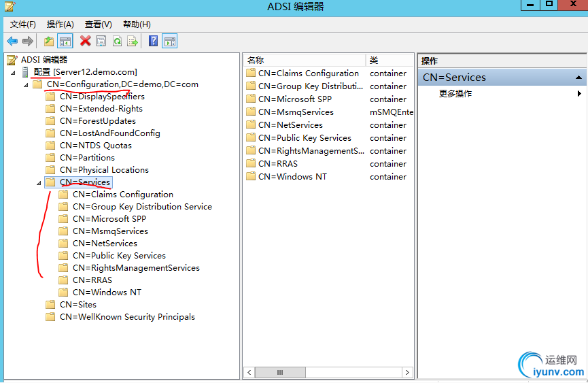Screen dimensions: 588x383
Task: Toggle the show/hide action pane button
Action: pyautogui.click(x=169, y=41)
